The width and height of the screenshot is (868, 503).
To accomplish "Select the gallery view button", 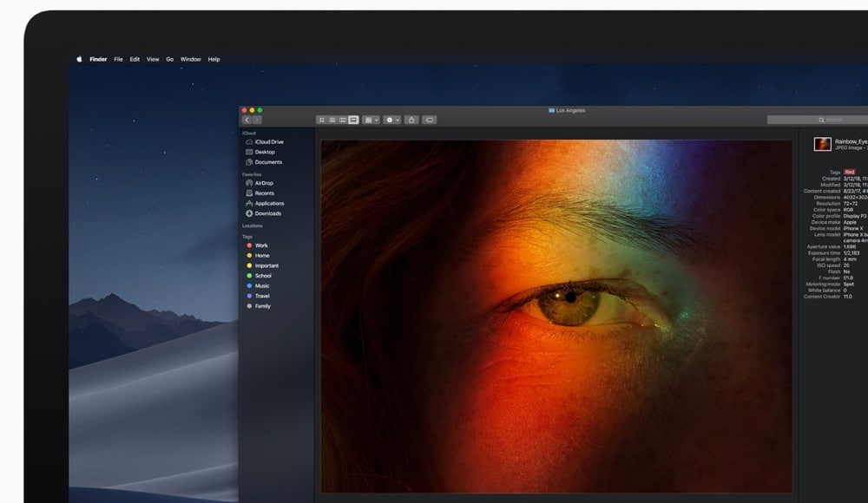I will point(353,120).
